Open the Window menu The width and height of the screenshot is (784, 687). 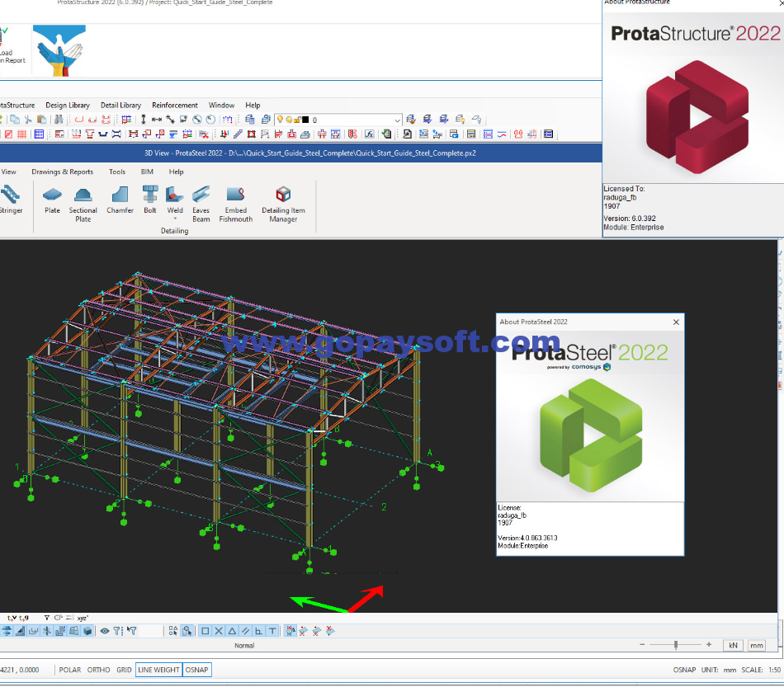click(221, 106)
